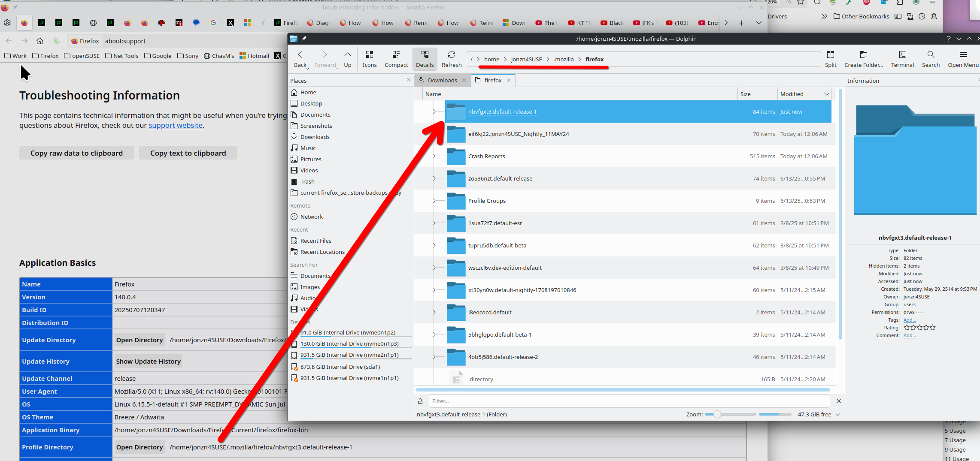The height and width of the screenshot is (461, 980).
Task: Click 'jonzn4SUSE' in the Dolphin breadcrumb
Action: [x=526, y=59]
